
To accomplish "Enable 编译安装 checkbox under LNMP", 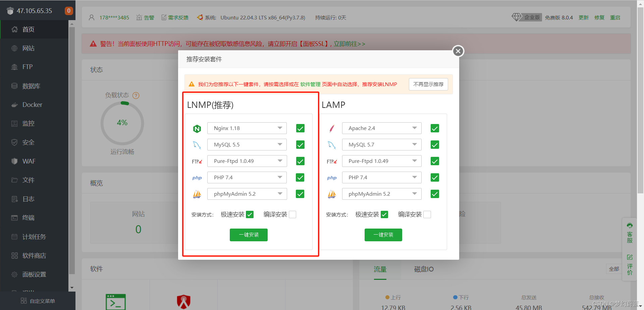I will [292, 214].
